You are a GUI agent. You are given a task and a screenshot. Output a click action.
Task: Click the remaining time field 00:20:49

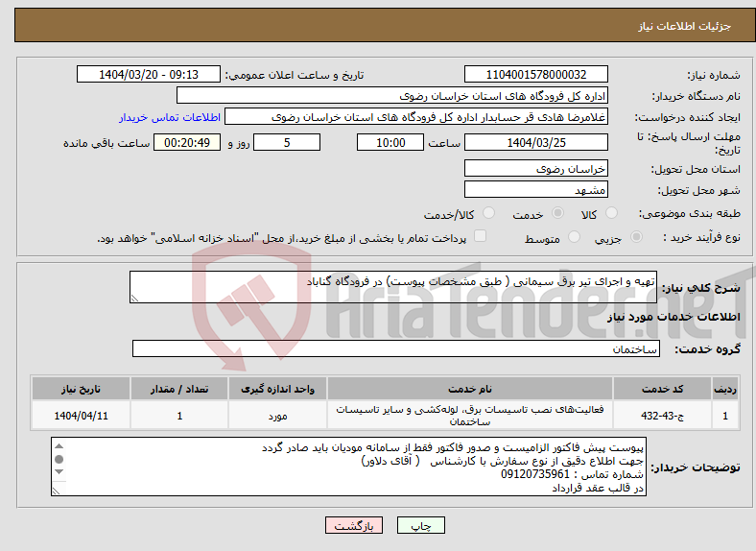pos(187,142)
